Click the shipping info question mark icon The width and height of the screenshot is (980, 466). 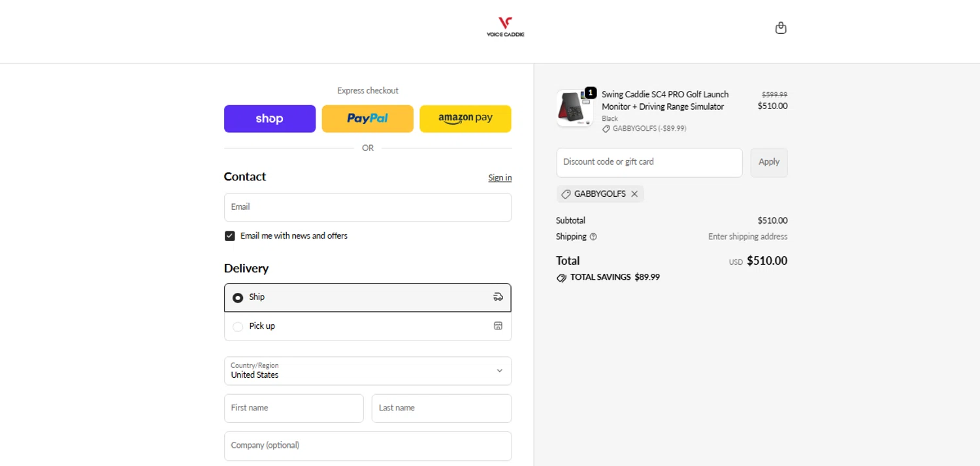593,237
